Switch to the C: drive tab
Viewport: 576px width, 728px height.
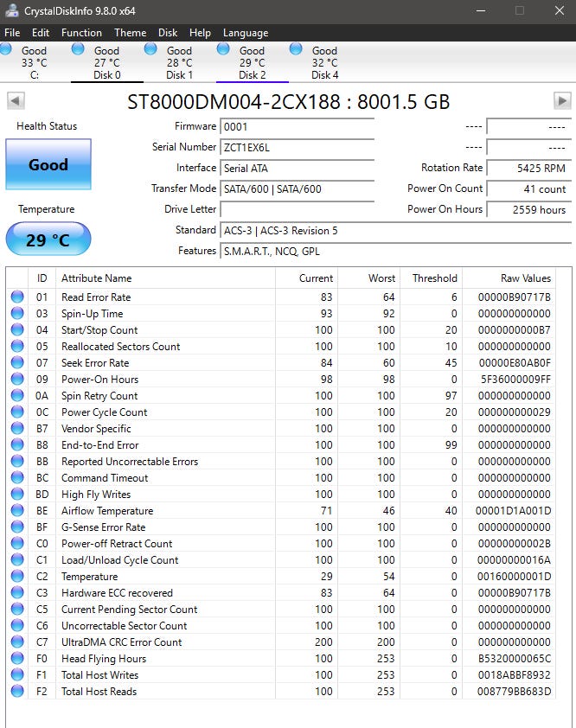click(35, 62)
